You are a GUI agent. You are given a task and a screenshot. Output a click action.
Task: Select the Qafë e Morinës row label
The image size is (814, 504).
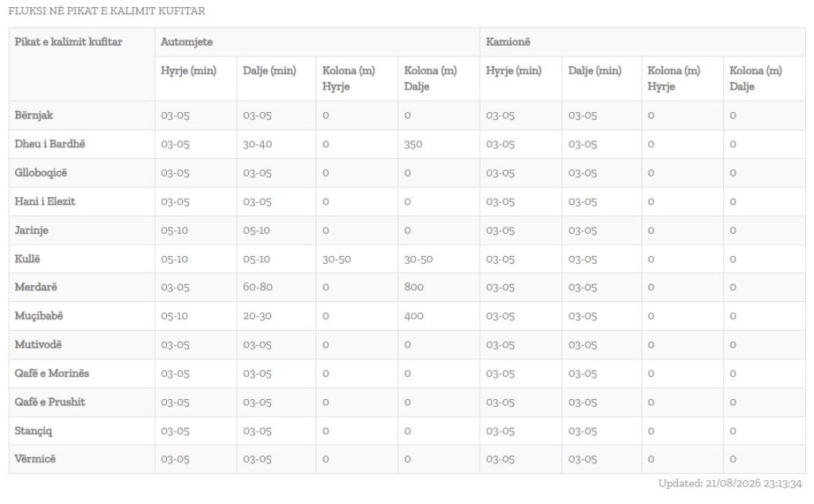click(52, 373)
